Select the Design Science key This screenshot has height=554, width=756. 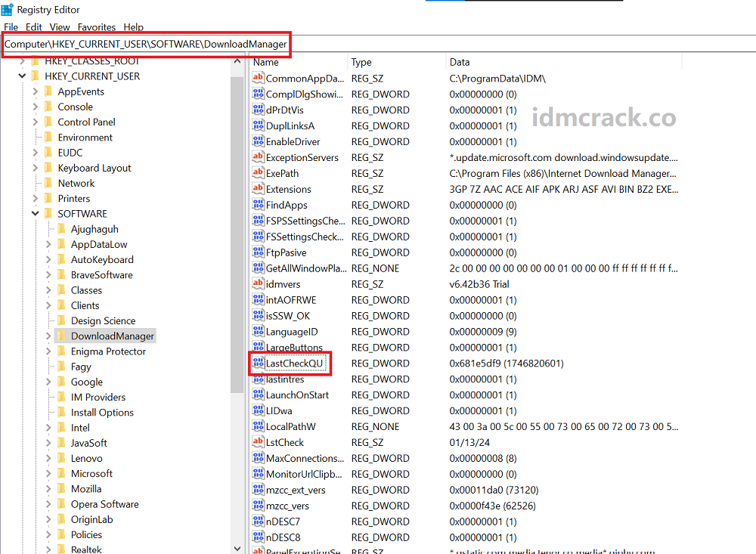(103, 320)
